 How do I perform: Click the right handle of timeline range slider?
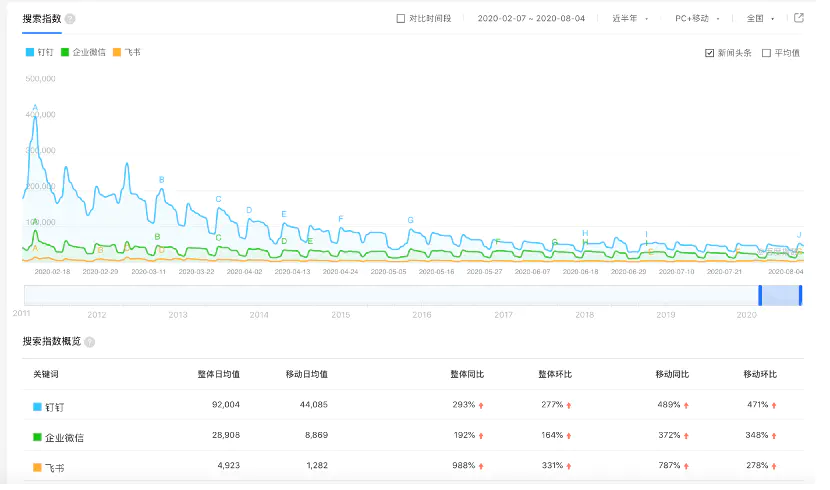(x=800, y=295)
